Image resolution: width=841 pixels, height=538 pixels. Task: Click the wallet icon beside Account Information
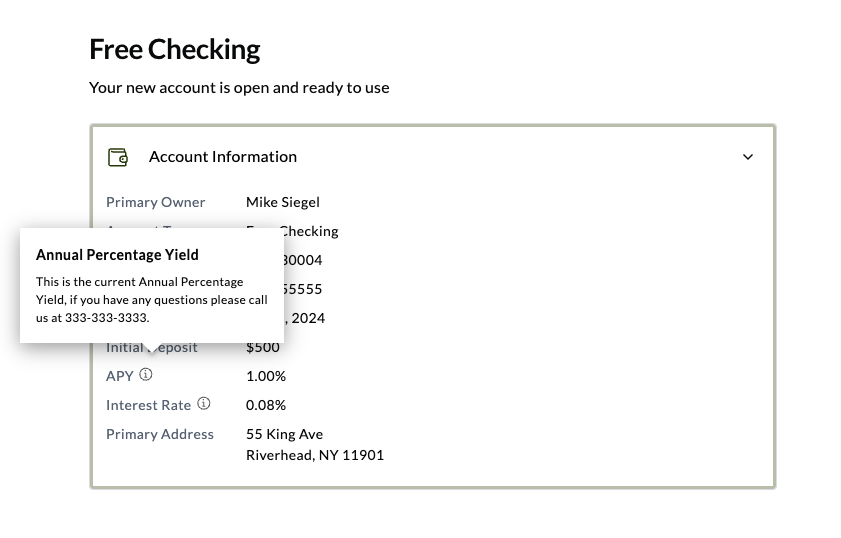click(118, 157)
